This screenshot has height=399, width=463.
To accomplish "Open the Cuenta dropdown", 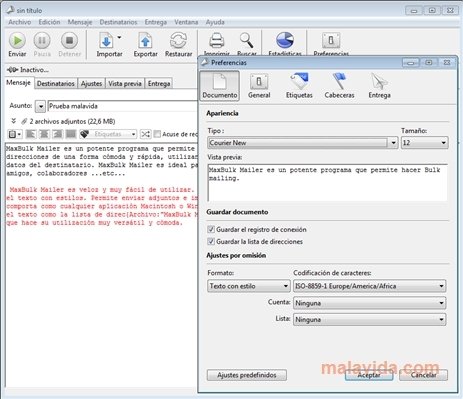I will pyautogui.click(x=370, y=303).
